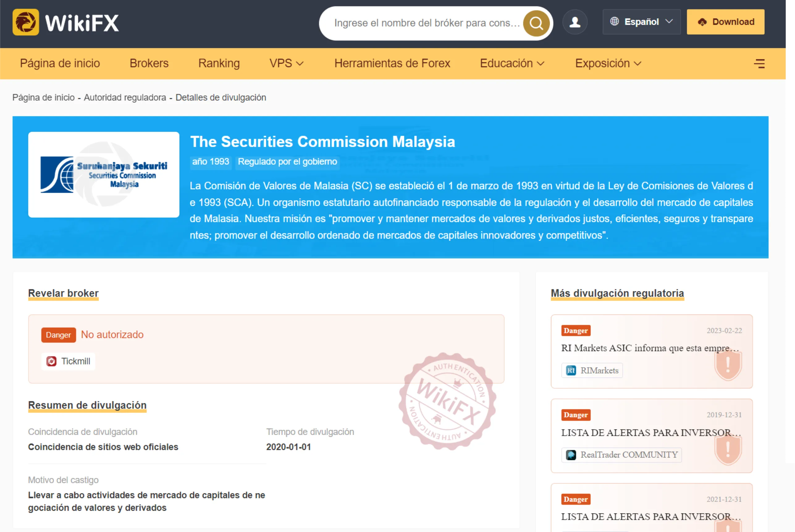Click the año 1993 tag
This screenshot has width=795, height=532.
211,162
